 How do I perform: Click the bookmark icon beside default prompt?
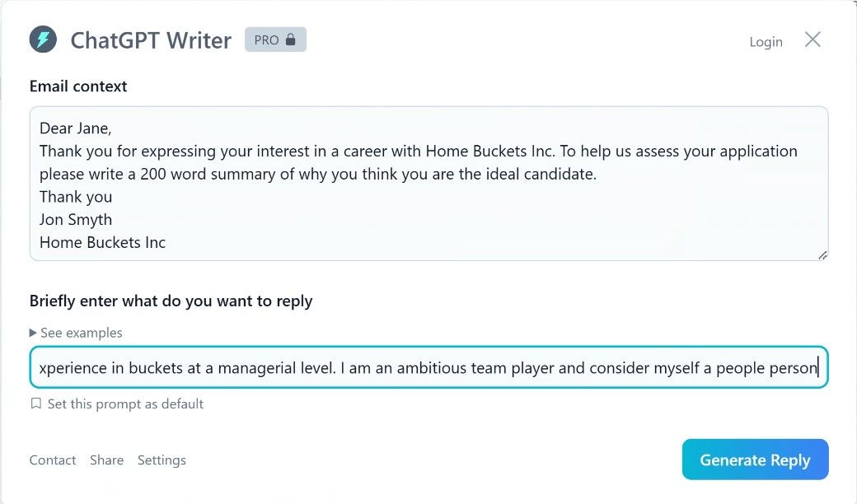35,404
